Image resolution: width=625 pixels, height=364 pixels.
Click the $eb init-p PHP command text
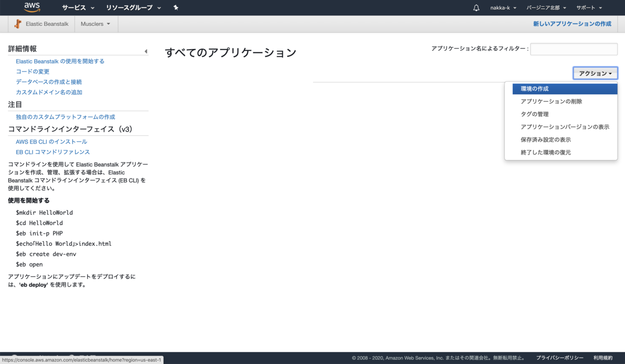click(x=39, y=233)
